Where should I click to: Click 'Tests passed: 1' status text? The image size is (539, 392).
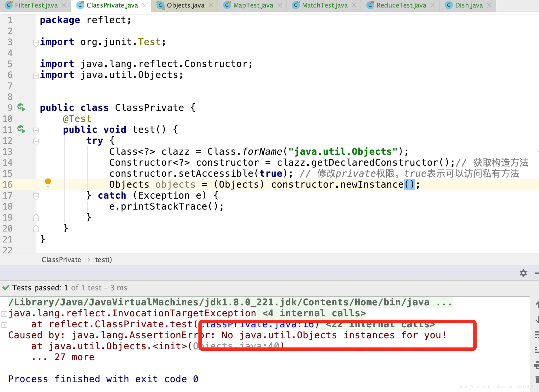tap(40, 288)
